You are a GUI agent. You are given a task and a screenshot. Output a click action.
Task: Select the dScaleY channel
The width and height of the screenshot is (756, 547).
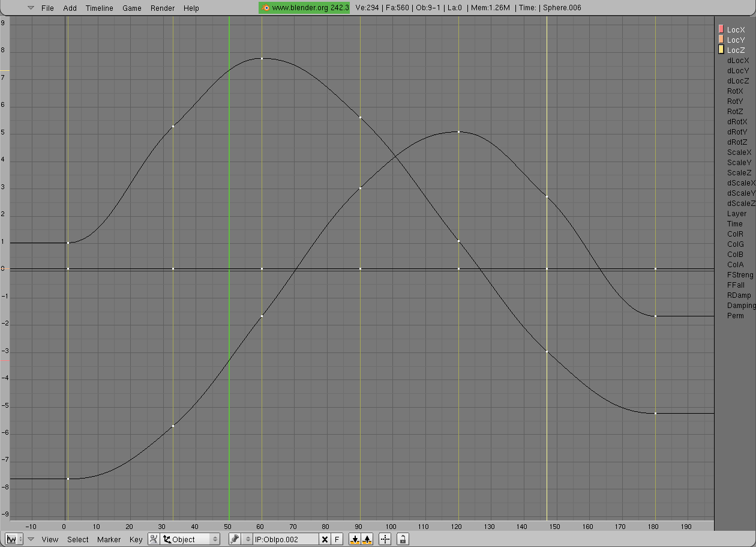pos(741,193)
